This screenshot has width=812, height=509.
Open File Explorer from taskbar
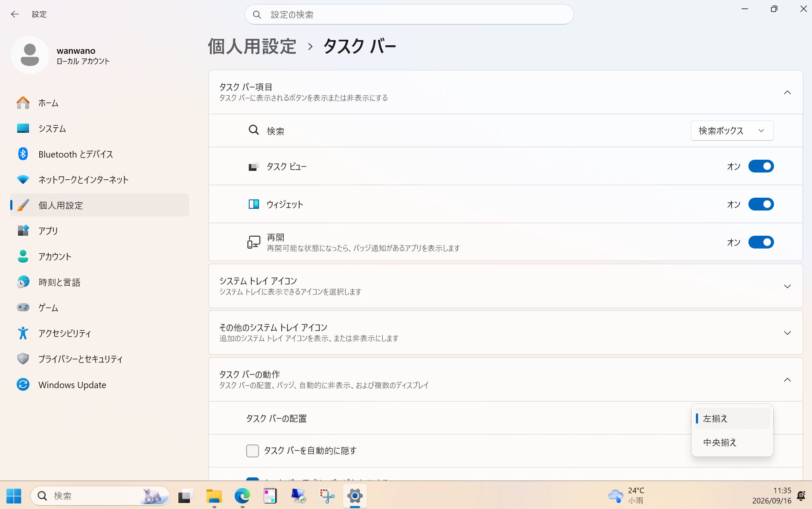[x=214, y=496]
